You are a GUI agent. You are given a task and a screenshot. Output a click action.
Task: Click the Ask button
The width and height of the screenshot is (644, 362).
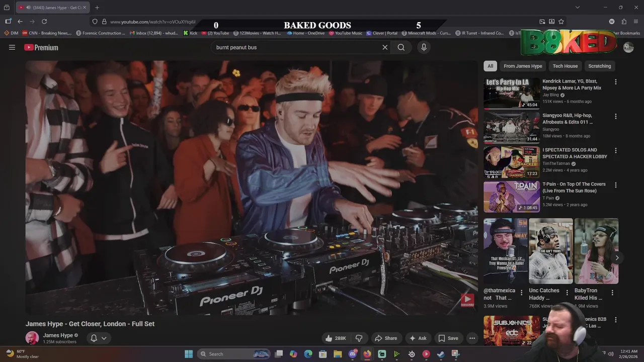coord(418,338)
